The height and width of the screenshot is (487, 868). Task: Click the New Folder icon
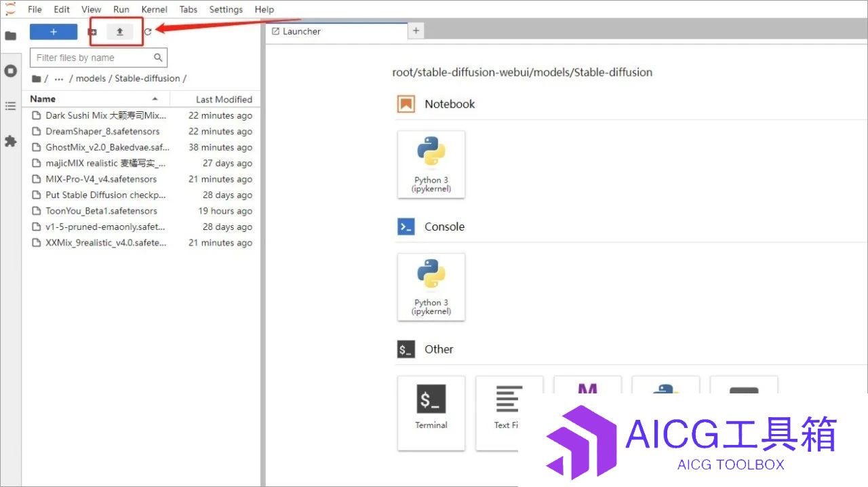pyautogui.click(x=92, y=32)
